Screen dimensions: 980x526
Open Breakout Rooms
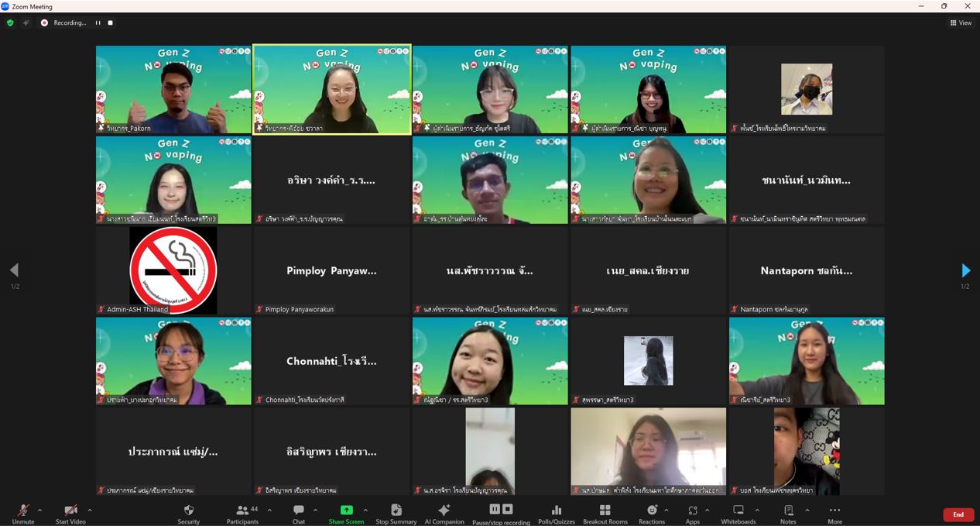605,511
